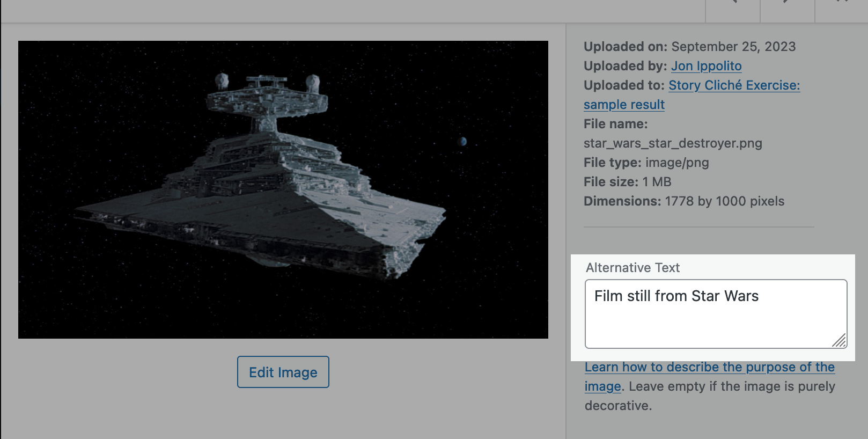Click the upload date September 25, 2023

[x=733, y=47]
